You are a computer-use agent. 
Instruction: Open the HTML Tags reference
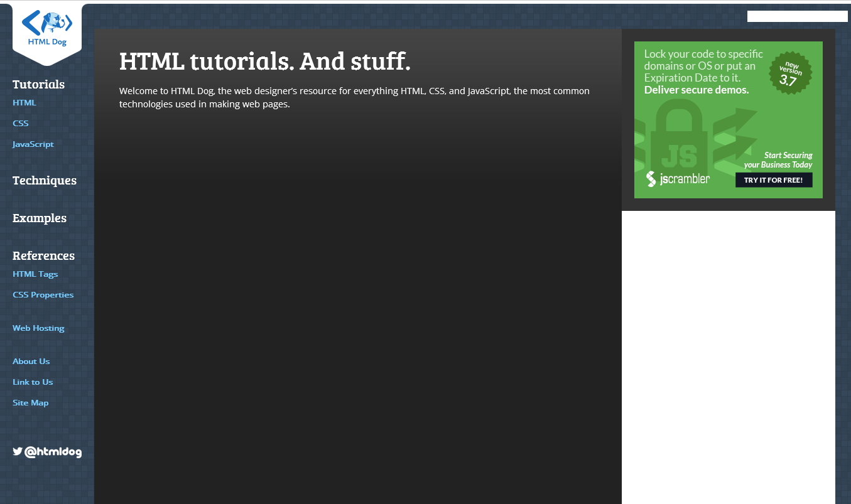point(35,274)
